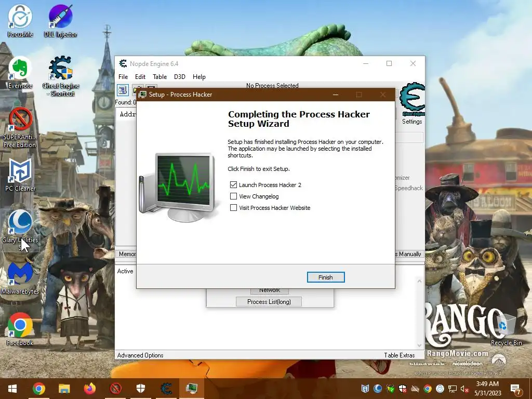Click the Cheat Engine Settings logo

(x=412, y=99)
